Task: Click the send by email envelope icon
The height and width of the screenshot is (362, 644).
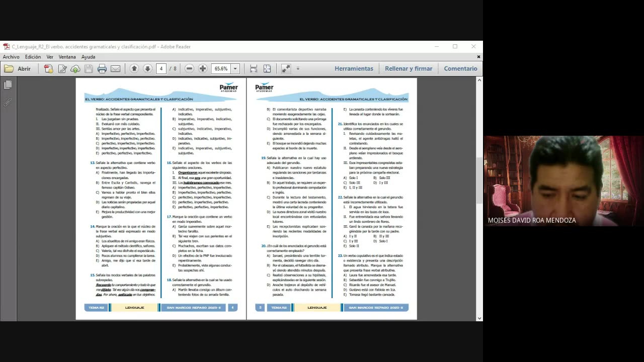Action: point(116,69)
